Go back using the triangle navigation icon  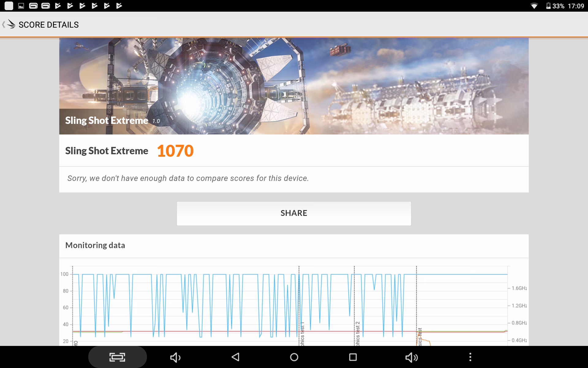235,357
